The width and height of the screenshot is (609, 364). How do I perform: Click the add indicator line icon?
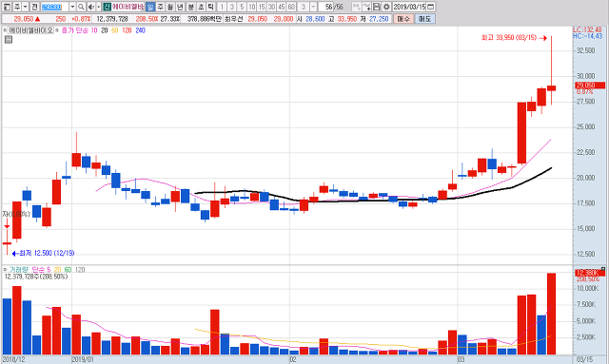tap(366, 7)
